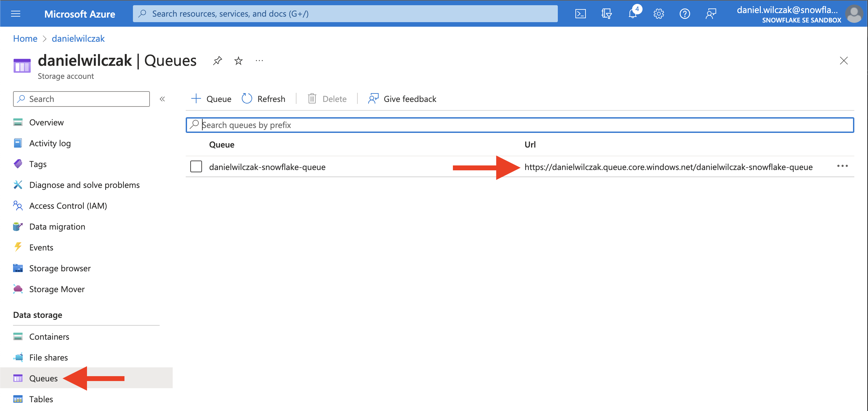Open the notifications bell
Image resolution: width=868 pixels, height=411 pixels.
(632, 14)
